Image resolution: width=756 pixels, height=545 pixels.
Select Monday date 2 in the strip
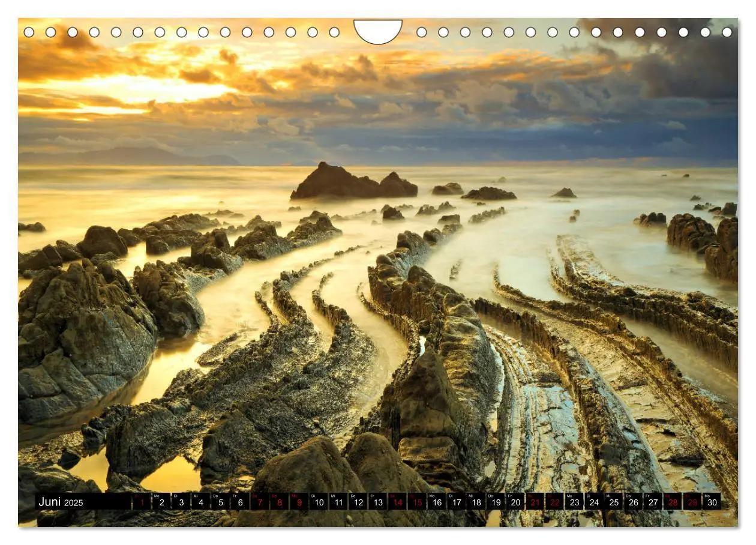tap(161, 502)
